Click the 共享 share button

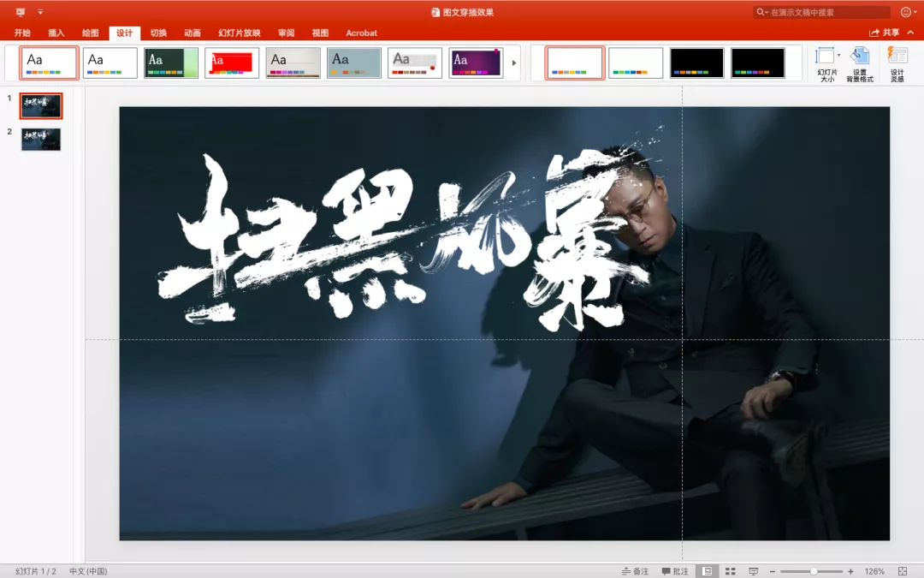click(885, 33)
